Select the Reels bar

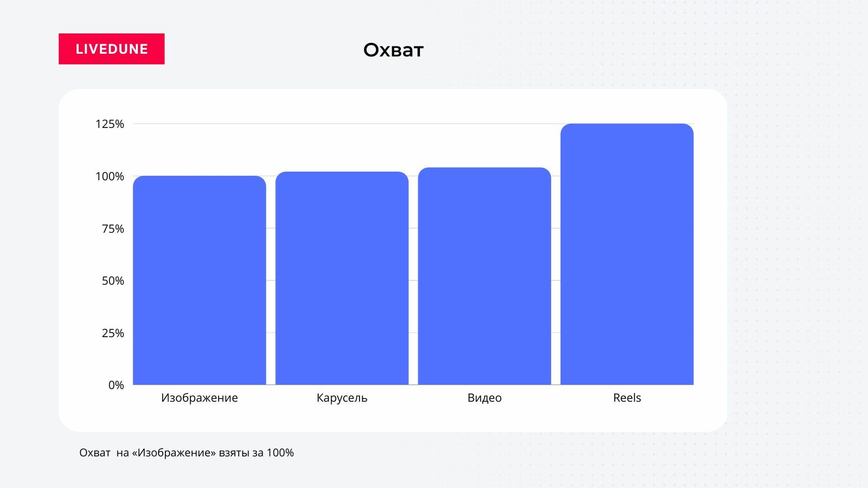tap(627, 254)
